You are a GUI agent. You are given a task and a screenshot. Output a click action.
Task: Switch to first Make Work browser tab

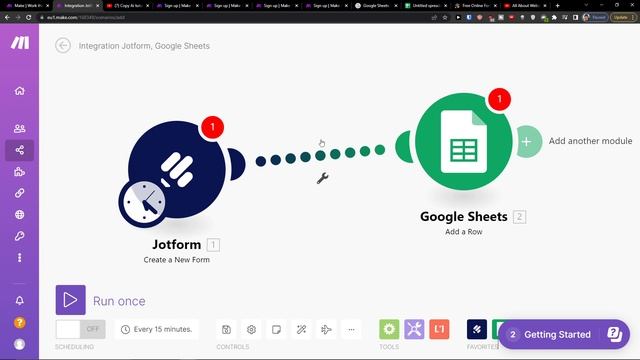(x=28, y=6)
